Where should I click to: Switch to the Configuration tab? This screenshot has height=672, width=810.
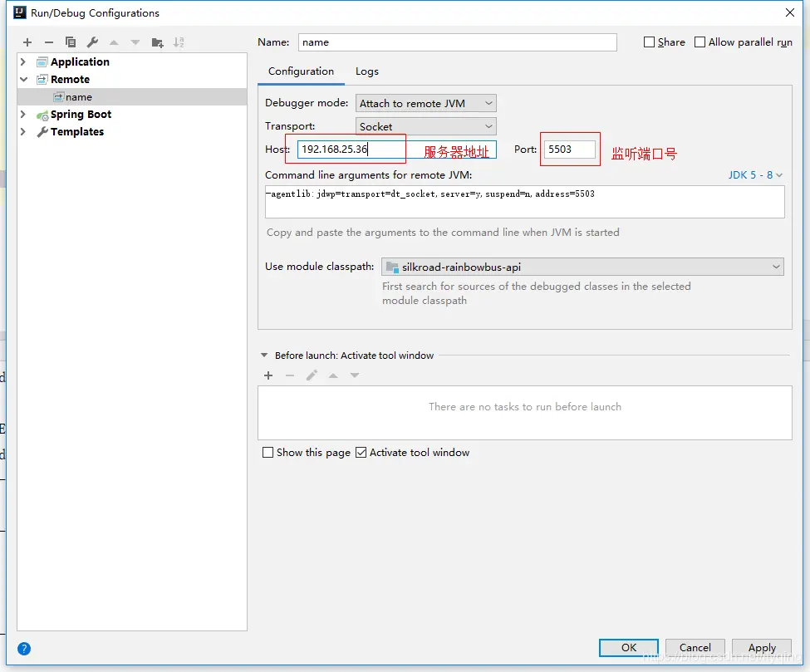(302, 71)
